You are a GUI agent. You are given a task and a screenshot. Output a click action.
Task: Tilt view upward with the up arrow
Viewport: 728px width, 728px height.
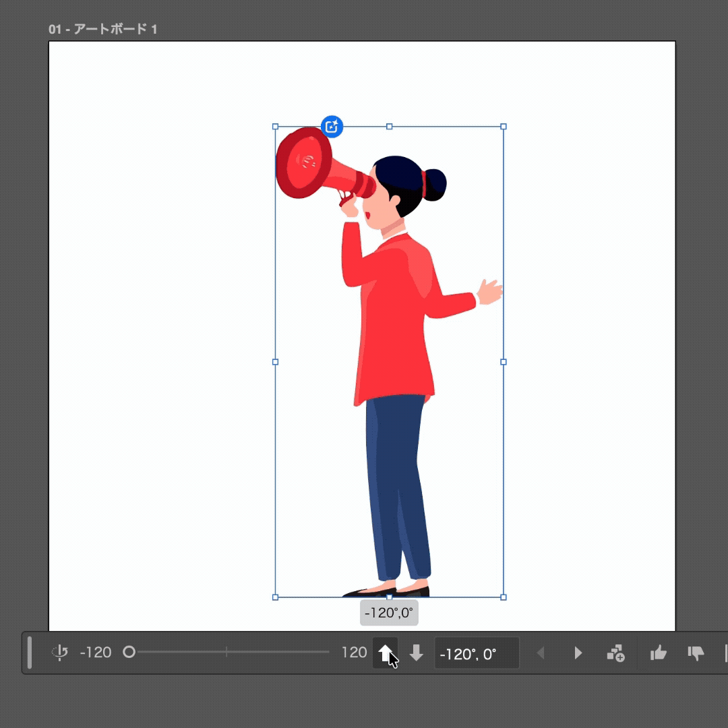coord(385,653)
